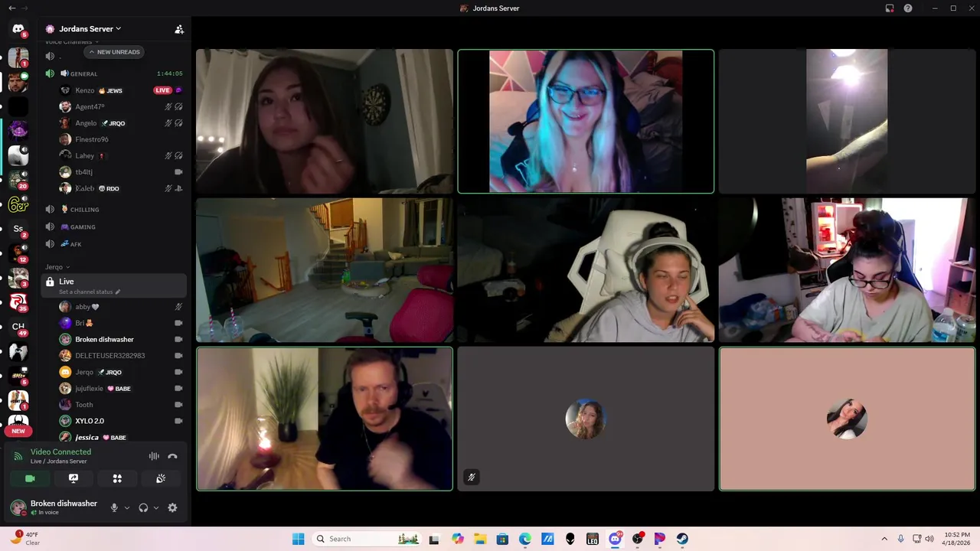Jump to NEW UNREADS pill

click(114, 52)
